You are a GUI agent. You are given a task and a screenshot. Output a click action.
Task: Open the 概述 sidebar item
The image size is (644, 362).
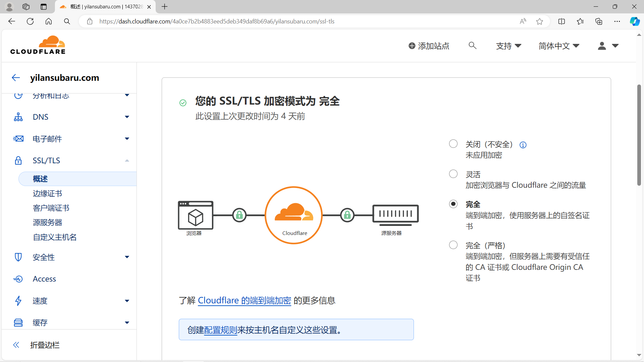point(77,179)
